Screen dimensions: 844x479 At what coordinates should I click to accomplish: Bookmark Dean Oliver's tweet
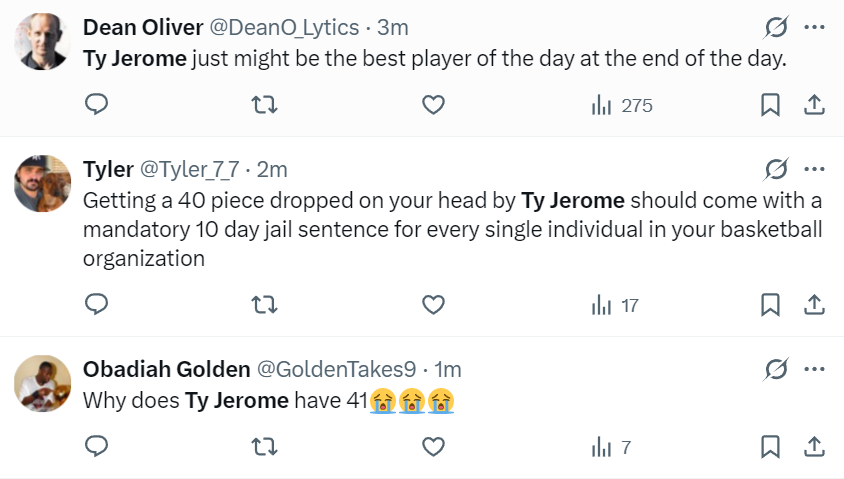(770, 104)
